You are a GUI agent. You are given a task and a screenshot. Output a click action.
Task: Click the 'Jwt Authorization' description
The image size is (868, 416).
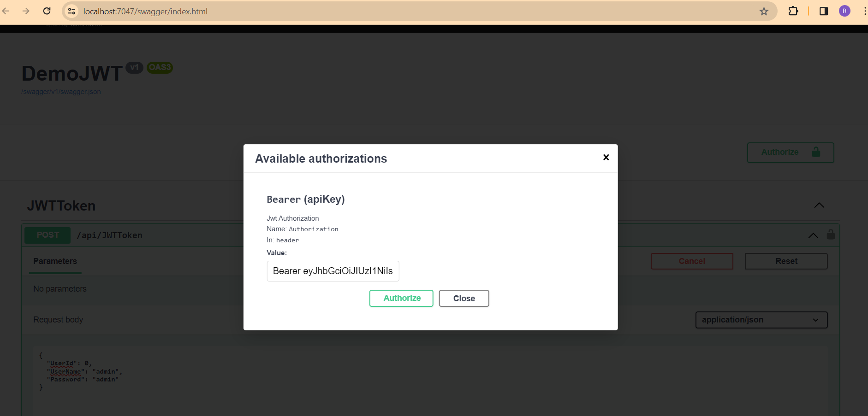click(293, 218)
